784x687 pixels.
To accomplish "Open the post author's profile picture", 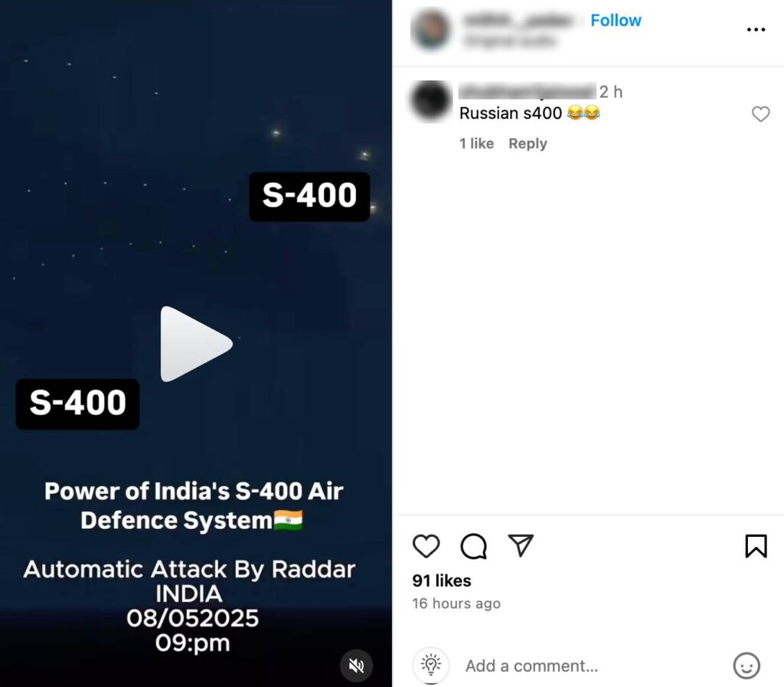I will (x=430, y=30).
